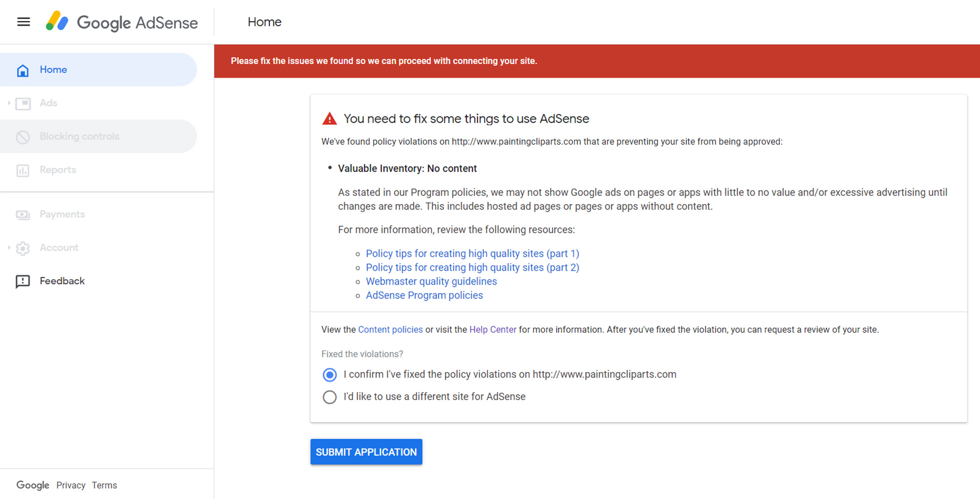The height and width of the screenshot is (499, 980).
Task: Open the Privacy footer link
Action: [x=71, y=485]
